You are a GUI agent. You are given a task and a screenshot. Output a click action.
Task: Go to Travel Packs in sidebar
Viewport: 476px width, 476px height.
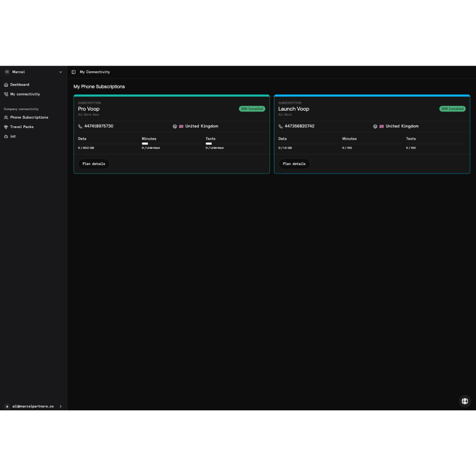coord(22,127)
